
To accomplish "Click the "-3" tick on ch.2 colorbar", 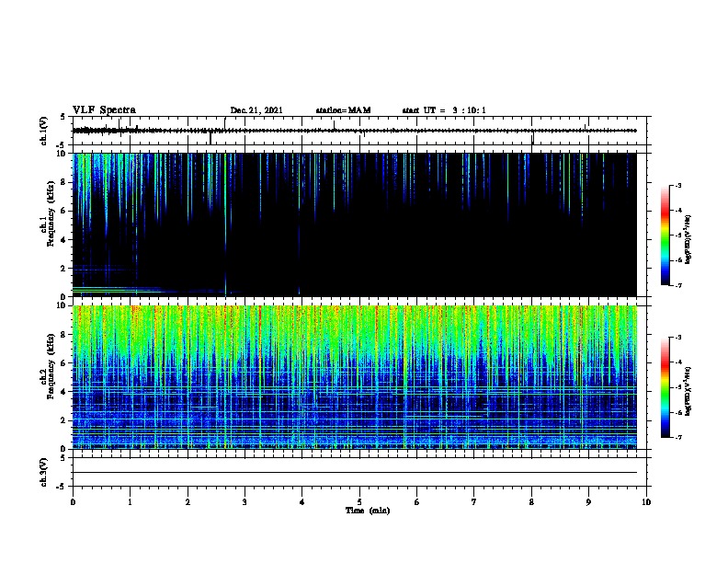I will (678, 338).
